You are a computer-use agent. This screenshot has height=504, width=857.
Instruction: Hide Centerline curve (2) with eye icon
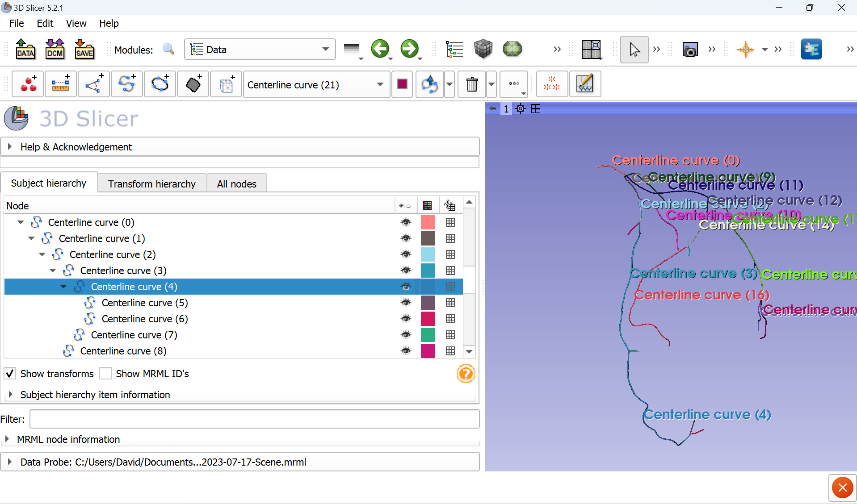click(406, 254)
